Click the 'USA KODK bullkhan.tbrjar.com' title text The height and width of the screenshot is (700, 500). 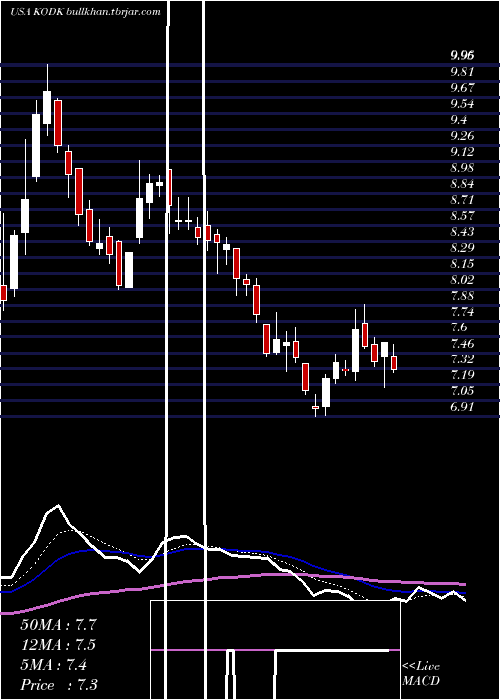[85, 12]
